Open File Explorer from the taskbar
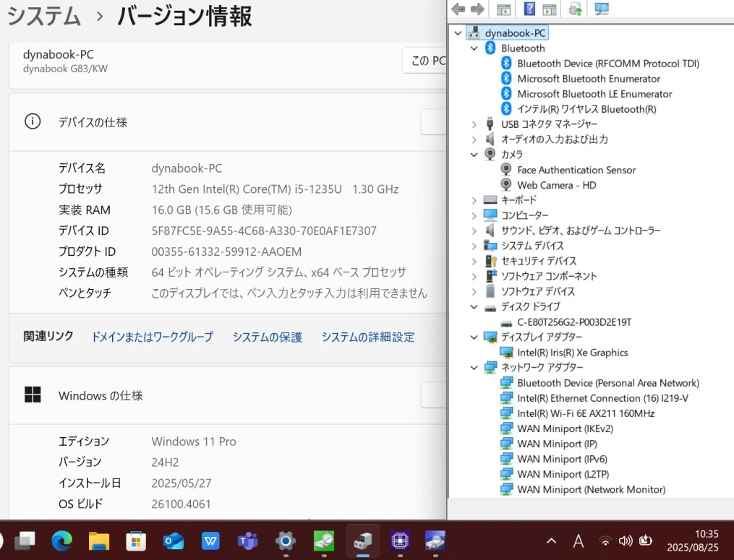This screenshot has height=560, width=734. coord(98,540)
